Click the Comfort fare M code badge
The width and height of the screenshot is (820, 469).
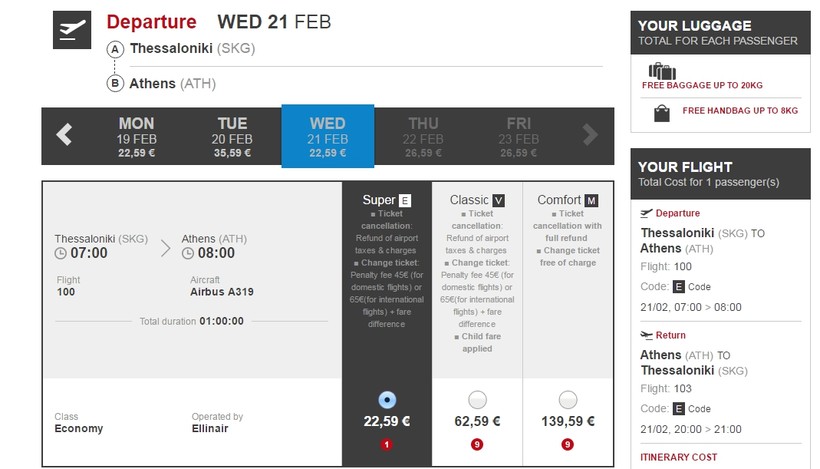(x=591, y=200)
